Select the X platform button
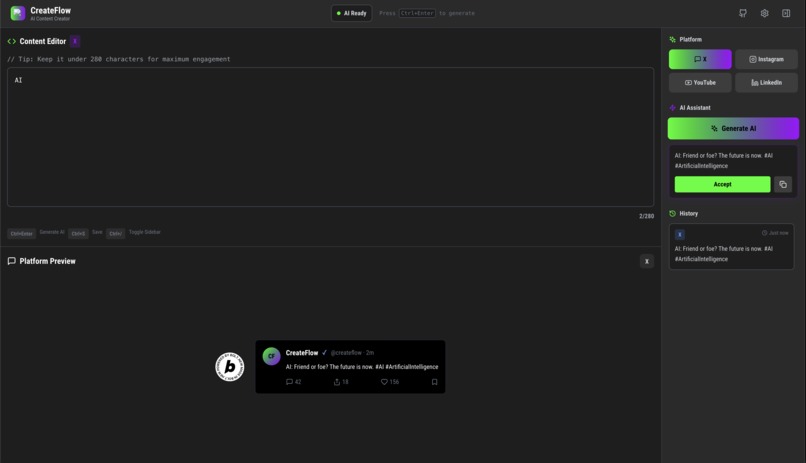The height and width of the screenshot is (463, 806). coord(700,59)
